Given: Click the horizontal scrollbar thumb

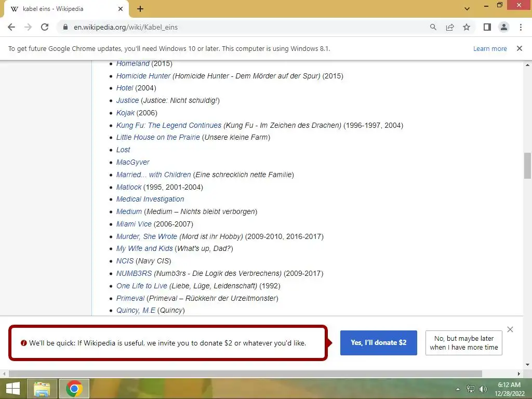Looking at the screenshot, I should point(245,374).
